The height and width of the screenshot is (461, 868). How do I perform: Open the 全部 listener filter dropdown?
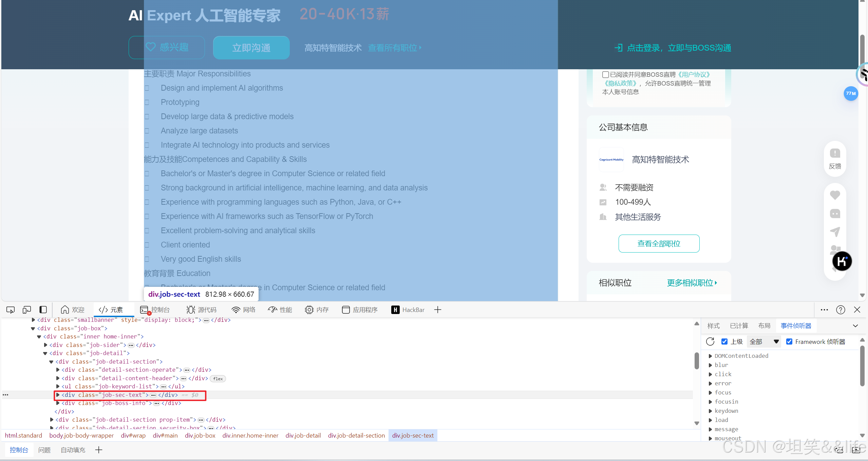pos(764,342)
